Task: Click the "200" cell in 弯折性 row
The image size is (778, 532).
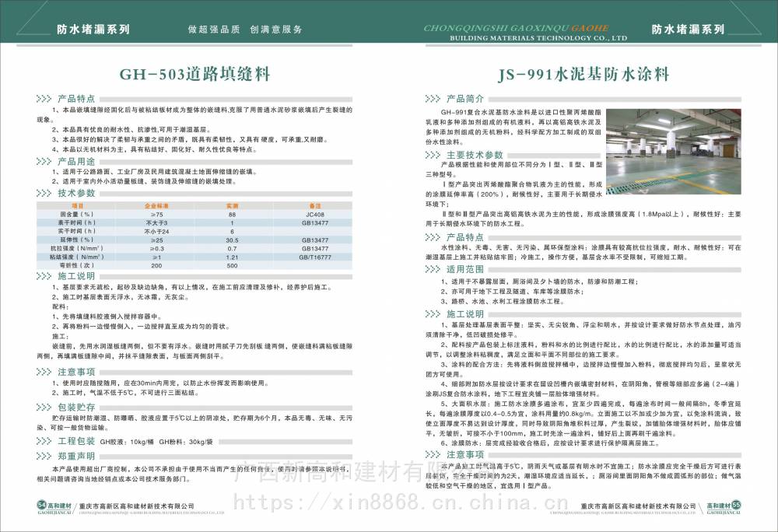Action: (157, 265)
